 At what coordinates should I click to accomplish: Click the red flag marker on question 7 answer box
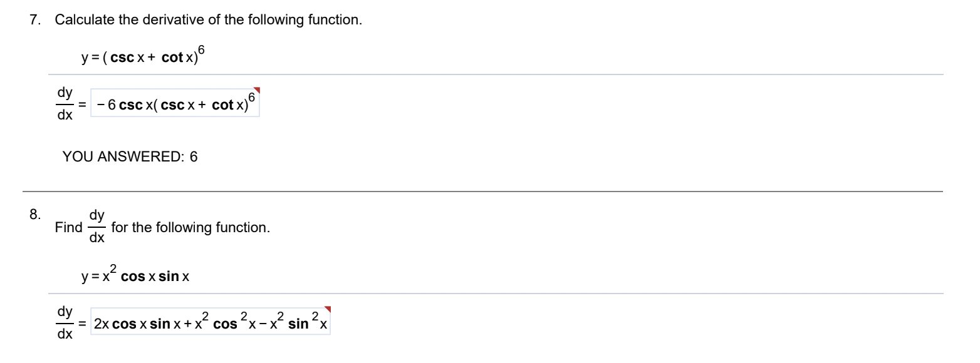(x=256, y=91)
